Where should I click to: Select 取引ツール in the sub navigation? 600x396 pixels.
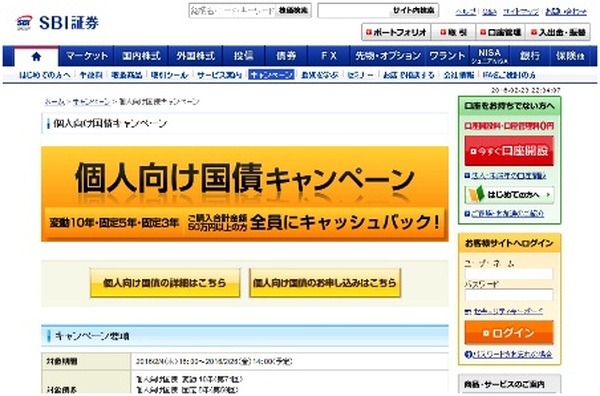coord(169,75)
